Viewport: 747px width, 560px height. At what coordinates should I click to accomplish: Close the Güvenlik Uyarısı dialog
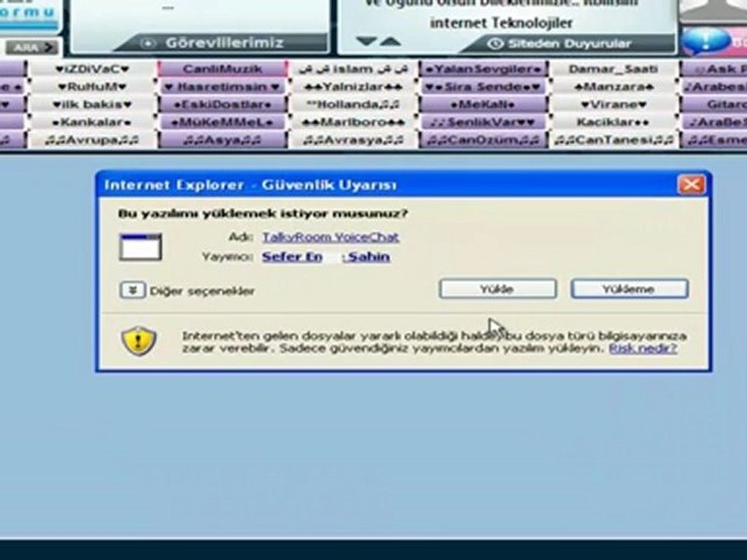(691, 185)
